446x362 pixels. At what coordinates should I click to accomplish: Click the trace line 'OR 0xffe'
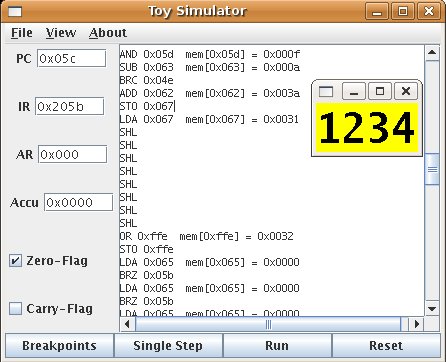tap(144, 236)
